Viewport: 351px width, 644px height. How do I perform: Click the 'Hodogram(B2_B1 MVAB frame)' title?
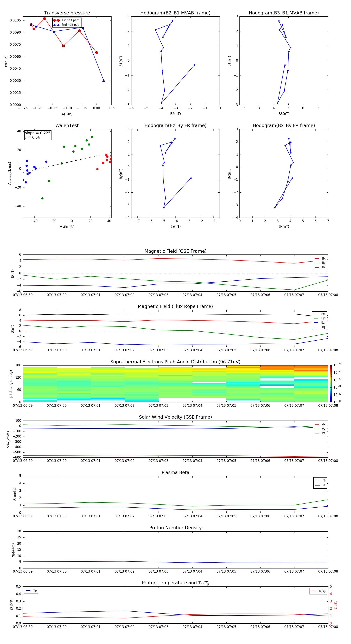coord(175,13)
